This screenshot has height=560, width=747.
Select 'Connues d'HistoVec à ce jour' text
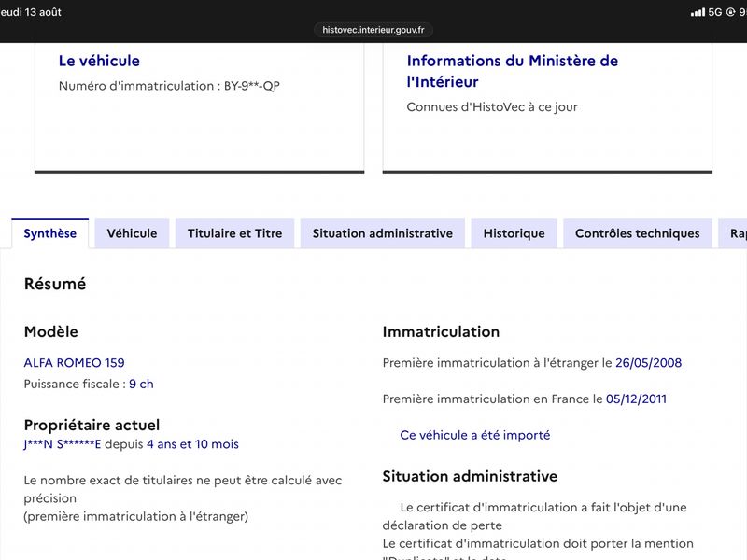tap(492, 107)
